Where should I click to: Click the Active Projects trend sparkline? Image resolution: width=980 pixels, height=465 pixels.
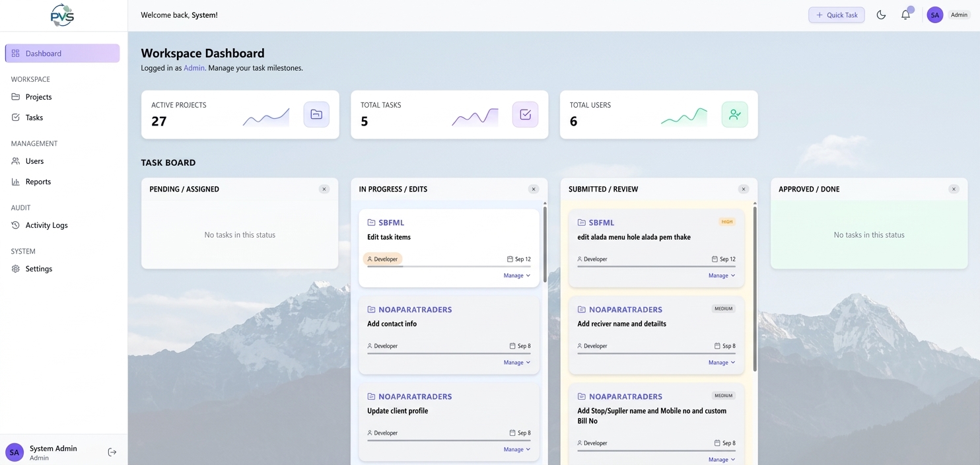click(266, 118)
